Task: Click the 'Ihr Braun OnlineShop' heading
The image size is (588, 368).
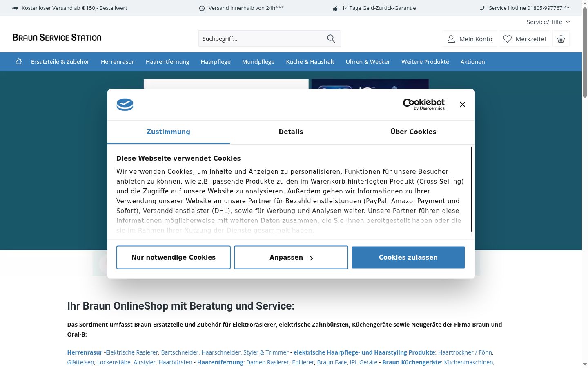Action: click(180, 306)
